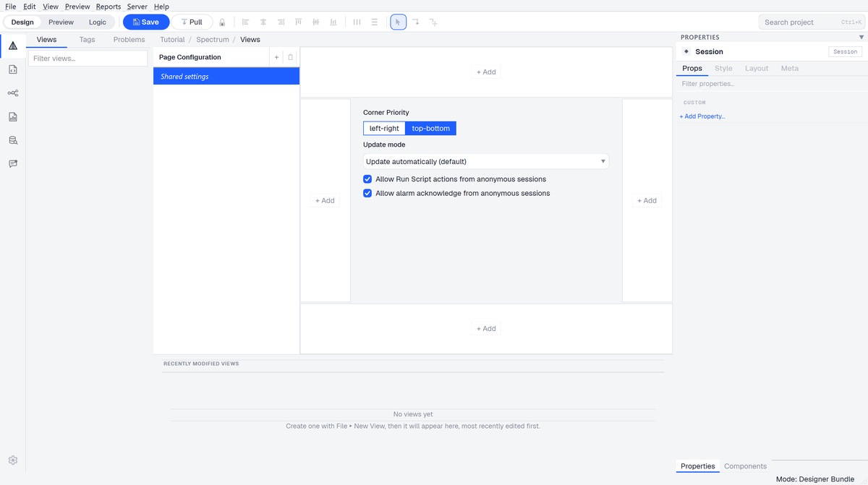Click the Session diamond icon in Properties
This screenshot has height=485, width=868.
(x=686, y=51)
